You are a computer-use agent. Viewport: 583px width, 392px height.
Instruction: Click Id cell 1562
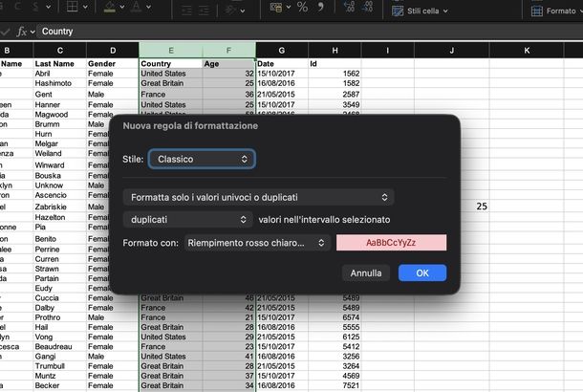coord(335,74)
